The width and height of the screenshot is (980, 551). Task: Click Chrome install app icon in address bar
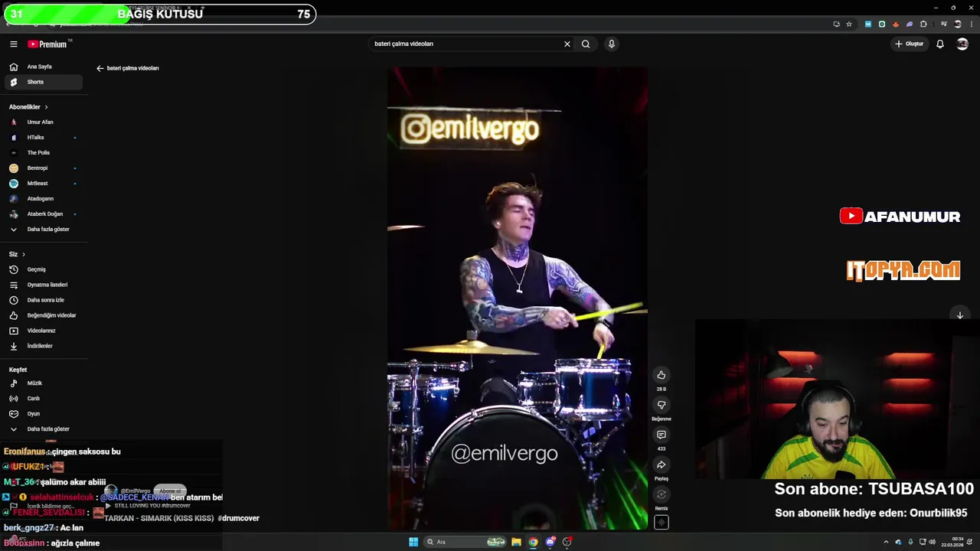pyautogui.click(x=836, y=24)
